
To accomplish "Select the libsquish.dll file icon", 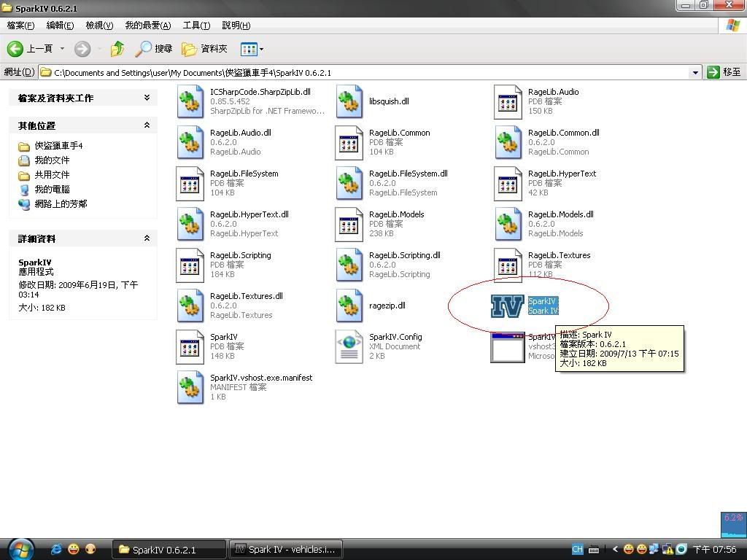I will coord(349,101).
